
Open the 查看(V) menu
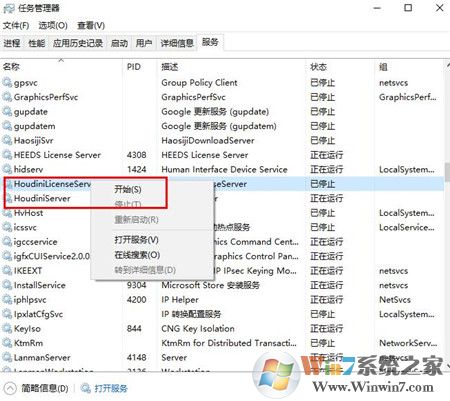tap(91, 25)
